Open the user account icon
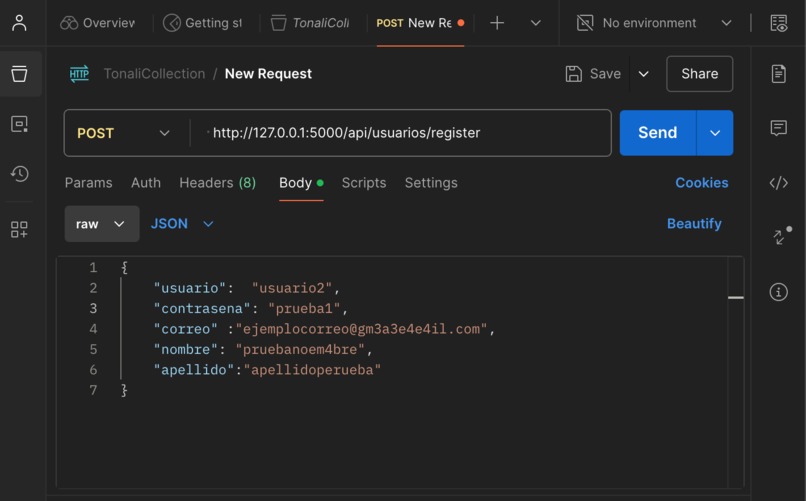 [19, 23]
